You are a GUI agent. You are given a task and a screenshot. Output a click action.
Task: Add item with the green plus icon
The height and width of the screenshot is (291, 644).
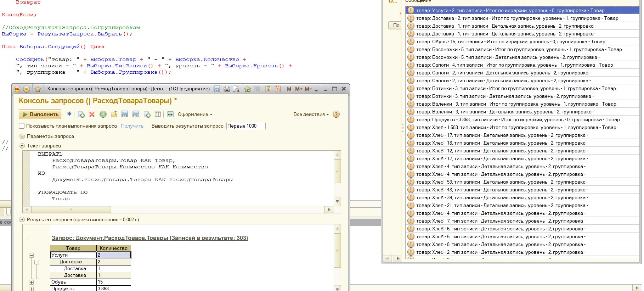(x=103, y=114)
